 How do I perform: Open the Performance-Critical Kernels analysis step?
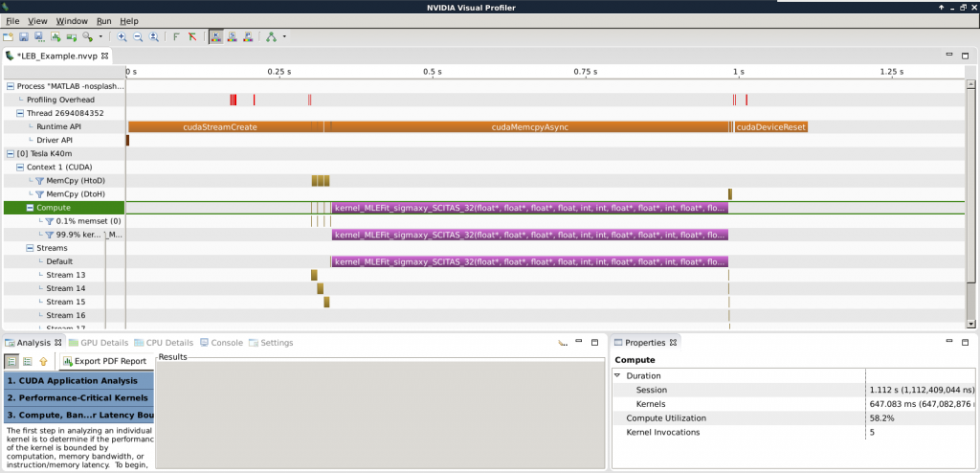pyautogui.click(x=77, y=397)
